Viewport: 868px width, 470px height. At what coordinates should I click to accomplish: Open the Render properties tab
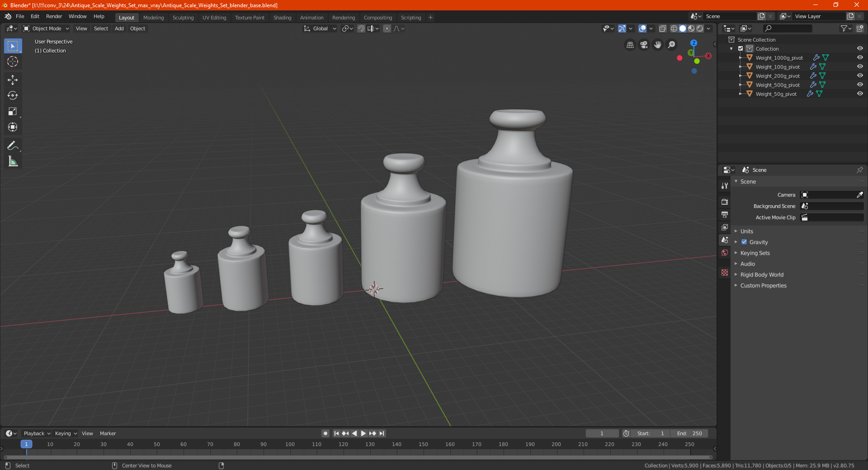click(725, 202)
